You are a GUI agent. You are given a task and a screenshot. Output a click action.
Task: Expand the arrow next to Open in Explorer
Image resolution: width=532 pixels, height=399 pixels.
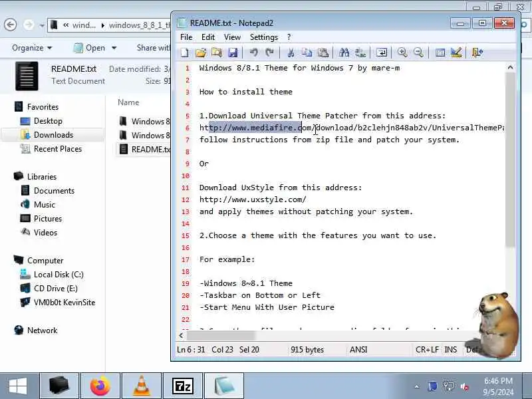click(x=114, y=48)
